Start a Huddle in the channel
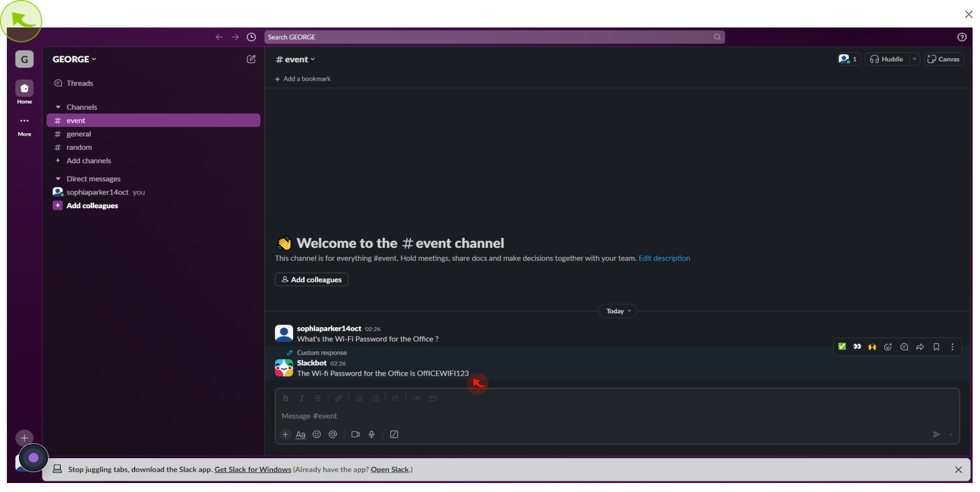980x492 pixels. [887, 59]
